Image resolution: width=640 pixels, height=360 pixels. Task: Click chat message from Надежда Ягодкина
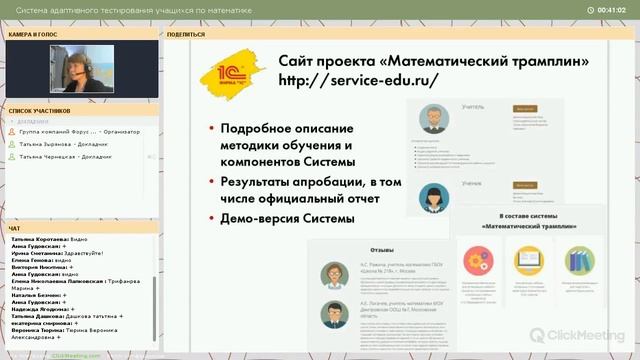[43, 309]
